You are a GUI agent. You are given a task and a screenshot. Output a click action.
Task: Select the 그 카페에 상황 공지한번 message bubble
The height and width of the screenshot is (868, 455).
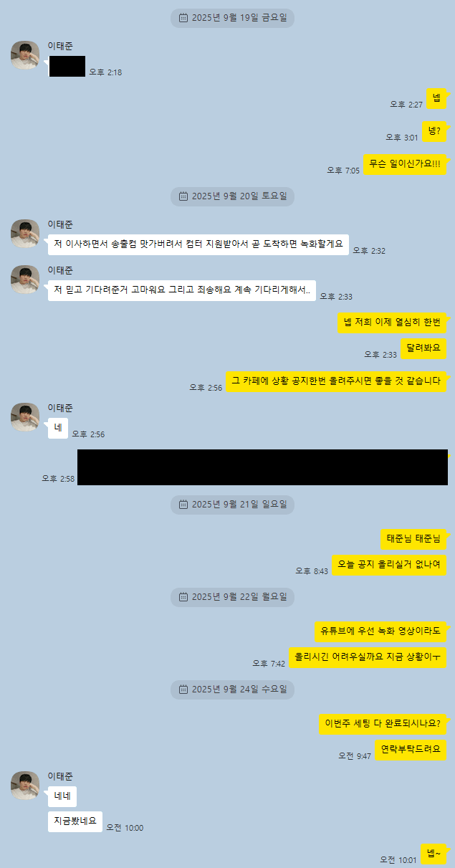coord(337,381)
